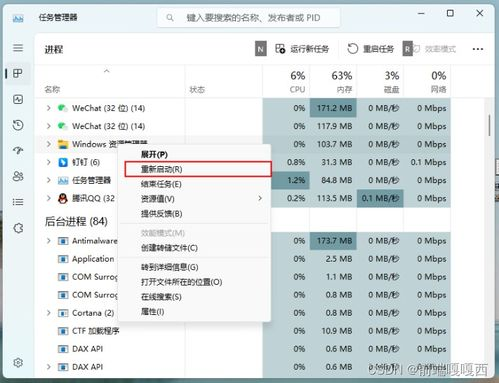The width and height of the screenshot is (499, 383).
Task: Expand the Antimalware process group
Action: pyautogui.click(x=49, y=241)
